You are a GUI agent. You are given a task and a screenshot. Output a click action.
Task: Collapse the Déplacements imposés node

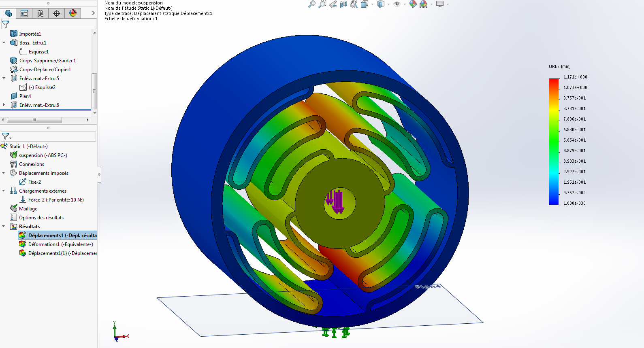4,173
